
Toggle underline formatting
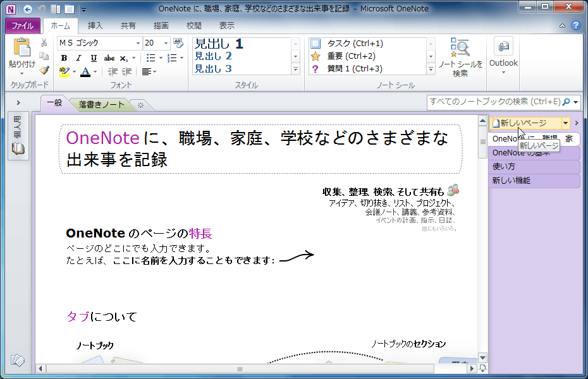[x=94, y=58]
